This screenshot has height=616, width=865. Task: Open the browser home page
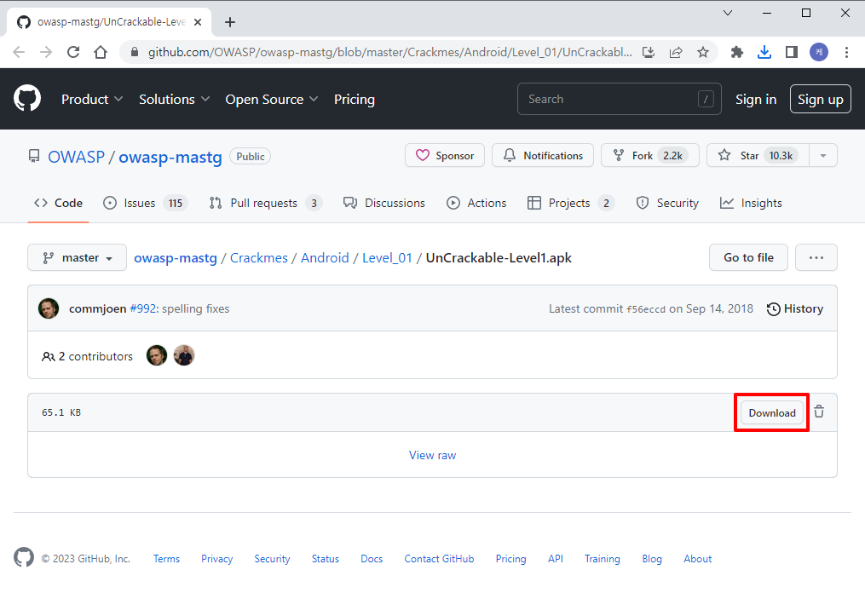tap(101, 52)
